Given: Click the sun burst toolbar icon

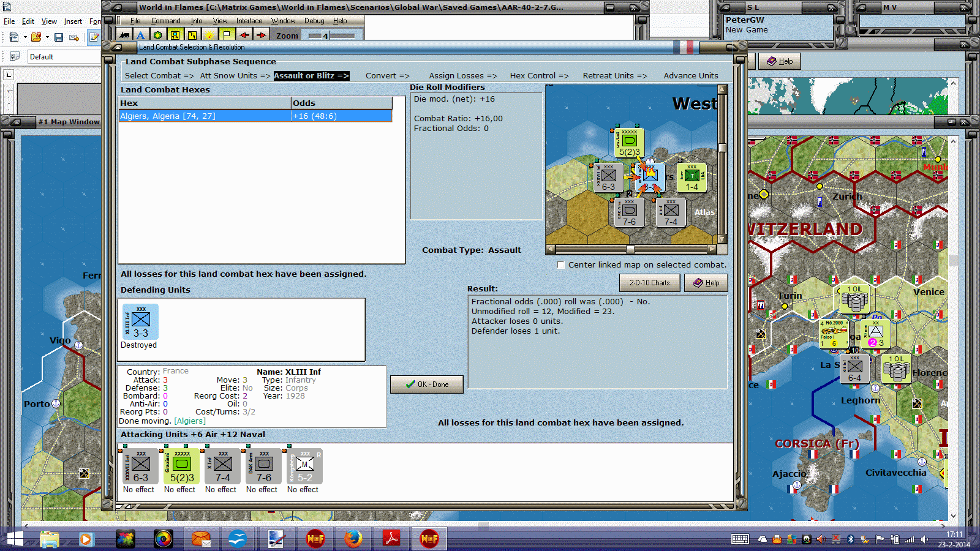Looking at the screenshot, I should (x=209, y=35).
